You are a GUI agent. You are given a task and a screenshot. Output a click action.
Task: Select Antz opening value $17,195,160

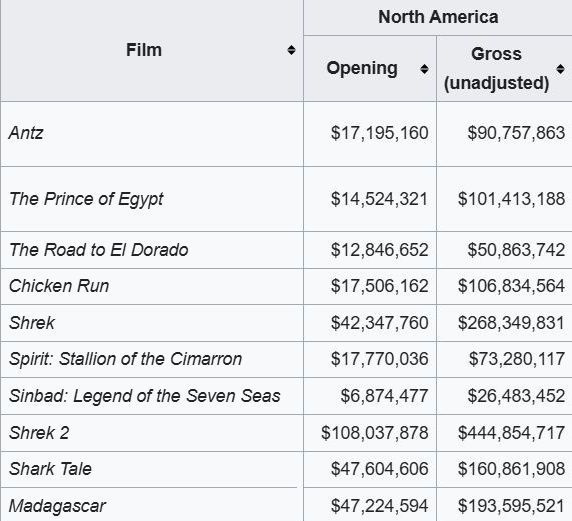(x=379, y=133)
